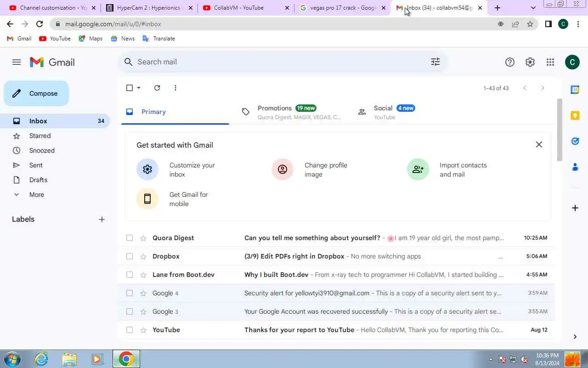Open Google Tasks side panel icon
Image resolution: width=588 pixels, height=368 pixels.
pyautogui.click(x=575, y=141)
